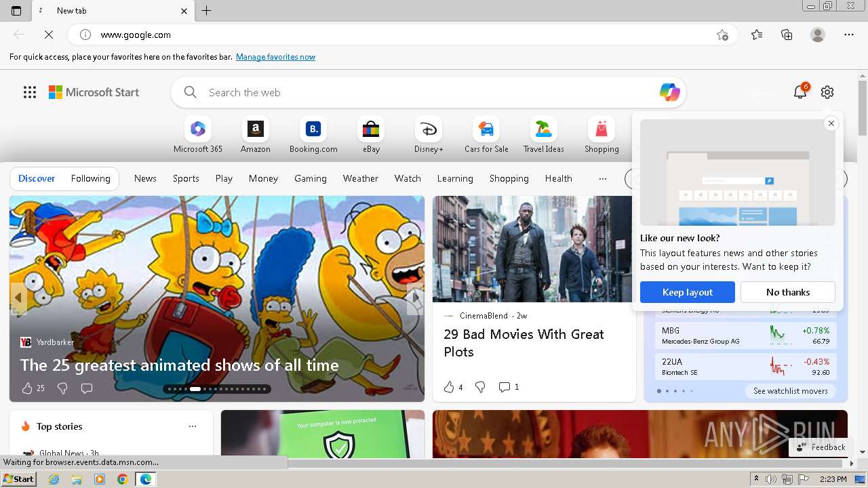Open the Microsoft 365 shortcut
Image resolution: width=868 pixels, height=488 pixels.
(x=197, y=136)
